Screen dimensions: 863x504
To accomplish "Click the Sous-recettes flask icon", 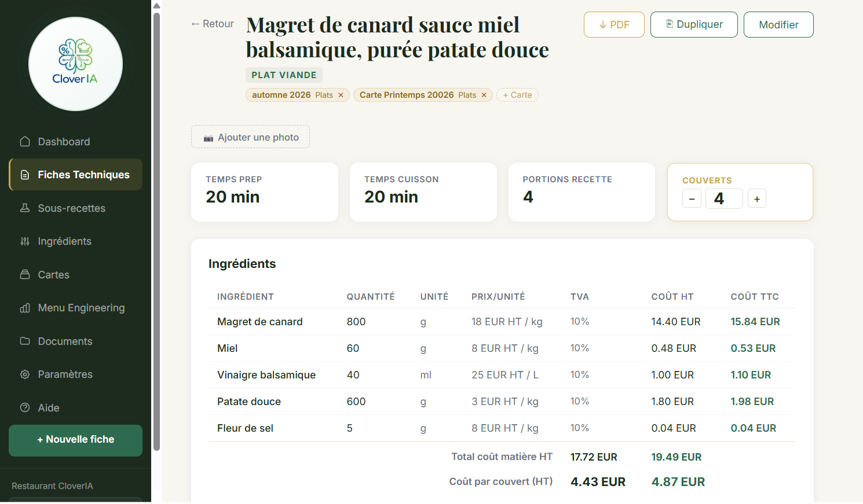I will (25, 208).
